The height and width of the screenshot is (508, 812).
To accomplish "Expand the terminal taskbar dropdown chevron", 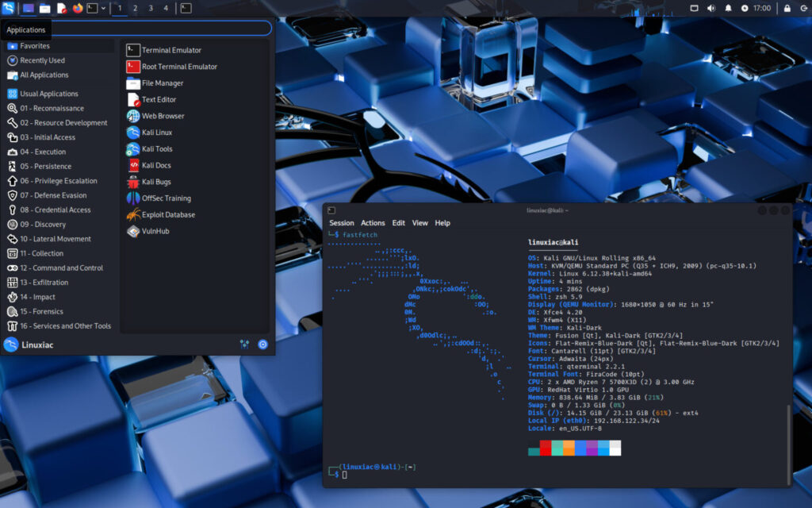I will point(103,8).
